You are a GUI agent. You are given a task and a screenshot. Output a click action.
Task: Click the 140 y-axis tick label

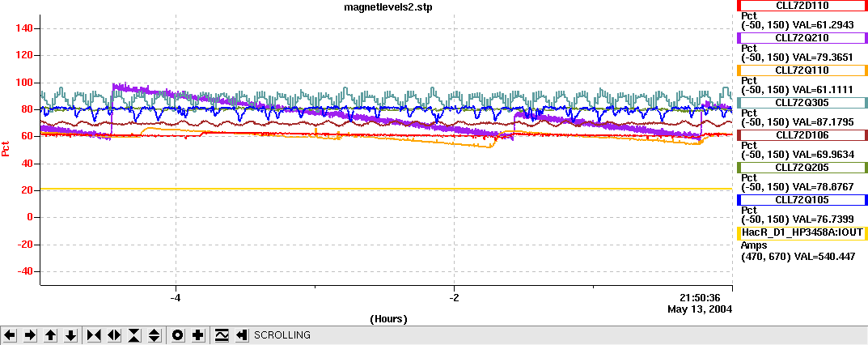click(x=25, y=29)
